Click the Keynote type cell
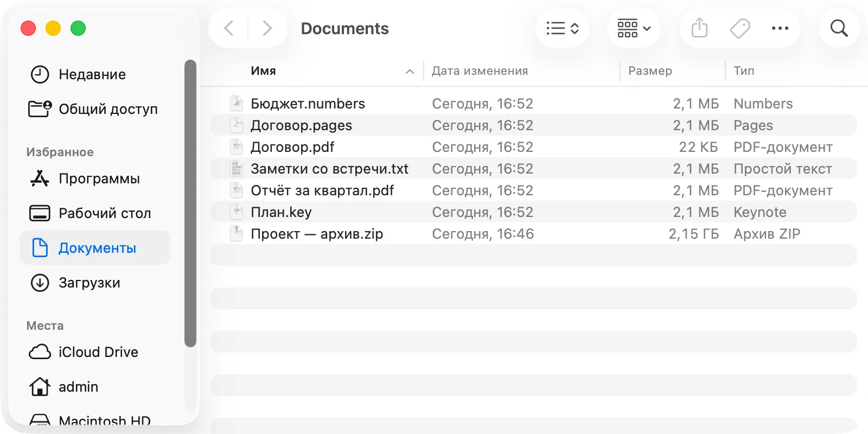This screenshot has height=434, width=868. point(760,212)
